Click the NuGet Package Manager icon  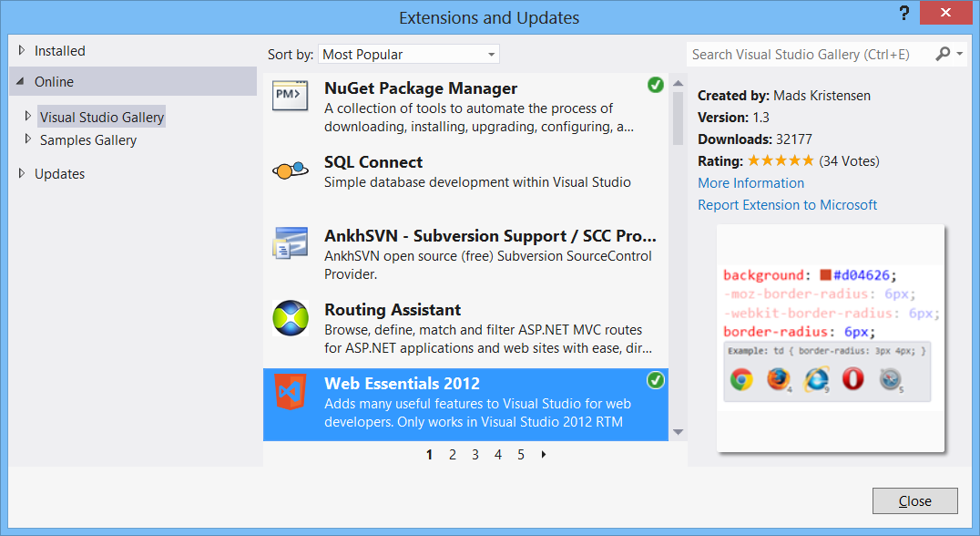coord(291,97)
